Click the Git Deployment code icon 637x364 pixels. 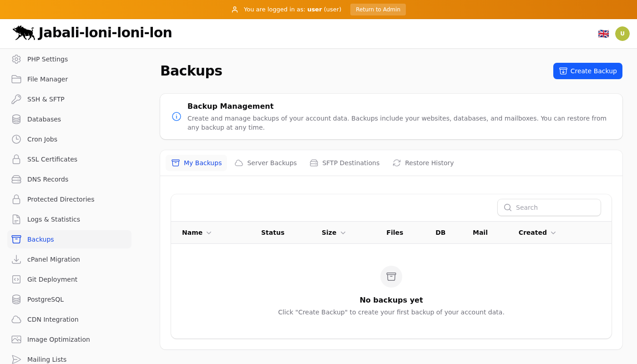(x=16, y=279)
